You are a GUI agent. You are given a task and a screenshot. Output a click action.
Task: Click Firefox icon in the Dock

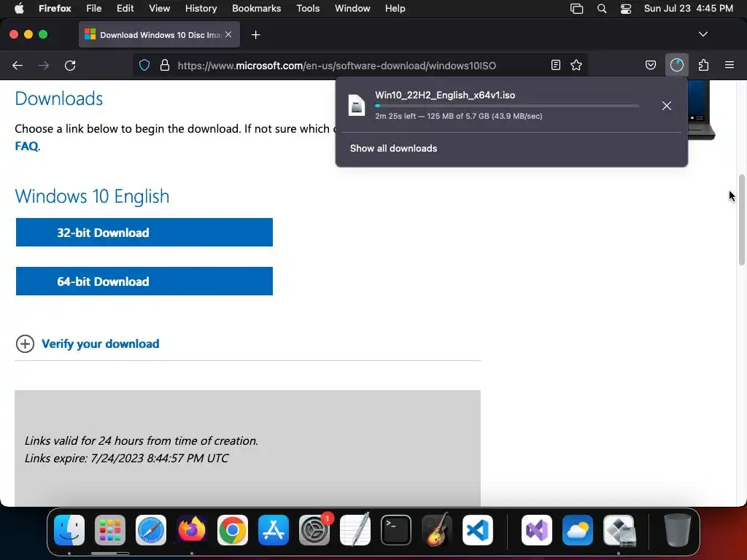click(x=192, y=530)
